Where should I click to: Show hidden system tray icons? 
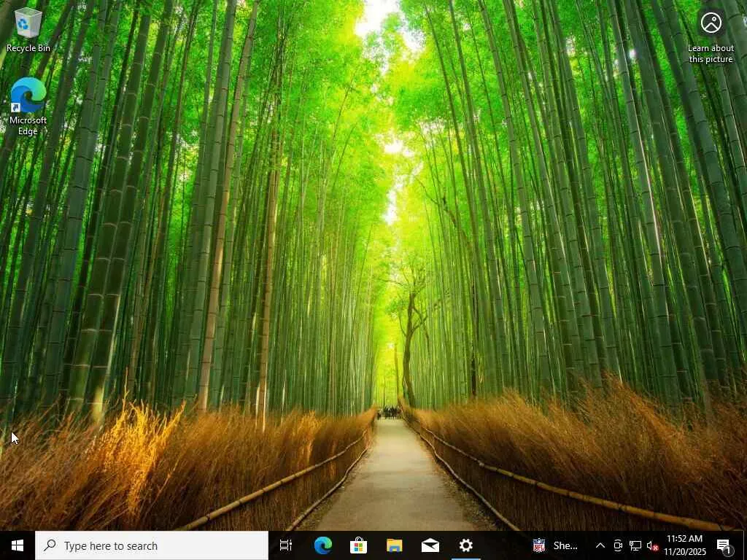[600, 545]
